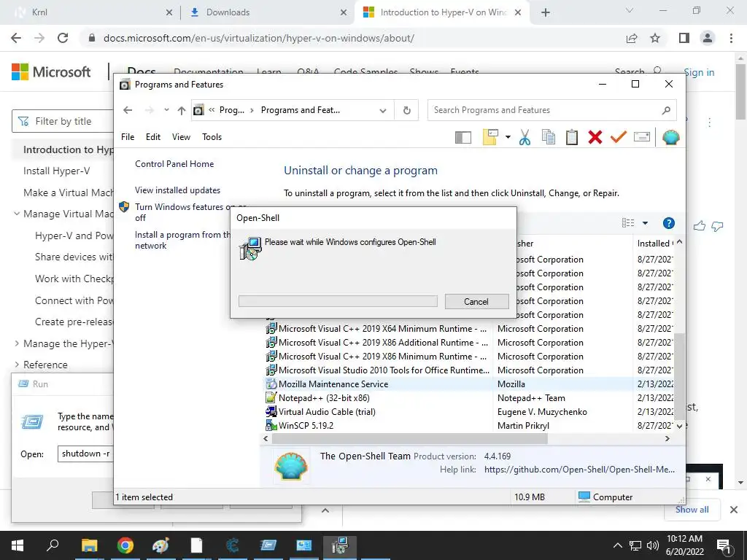
Task: Collapse the Manage Virtual Mac tree node
Action: (18, 214)
